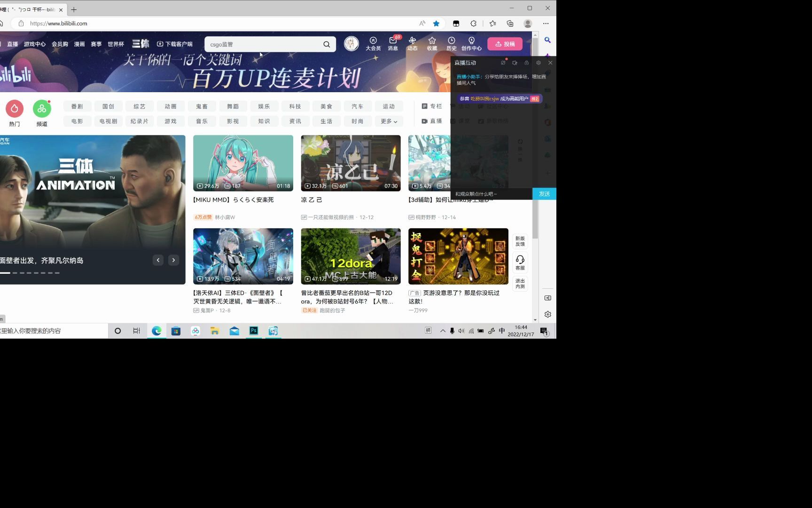Open Edge settings and more menu
The width and height of the screenshot is (812, 508).
546,24
